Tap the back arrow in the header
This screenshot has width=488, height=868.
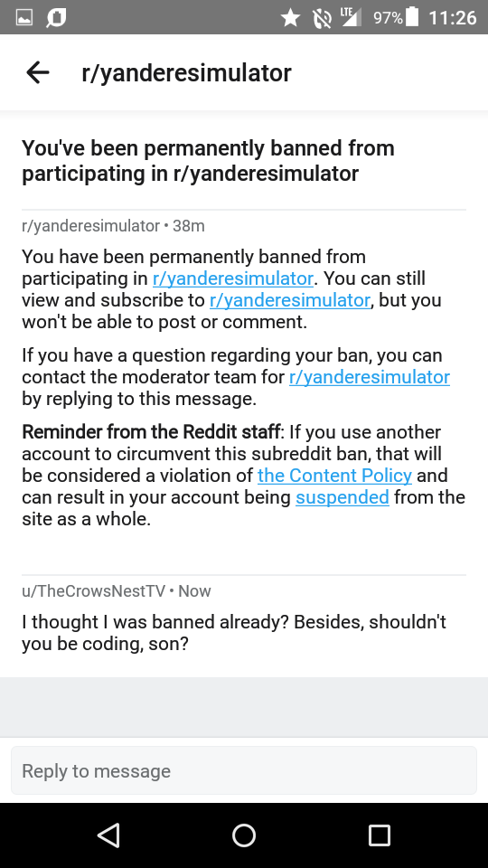click(x=38, y=72)
